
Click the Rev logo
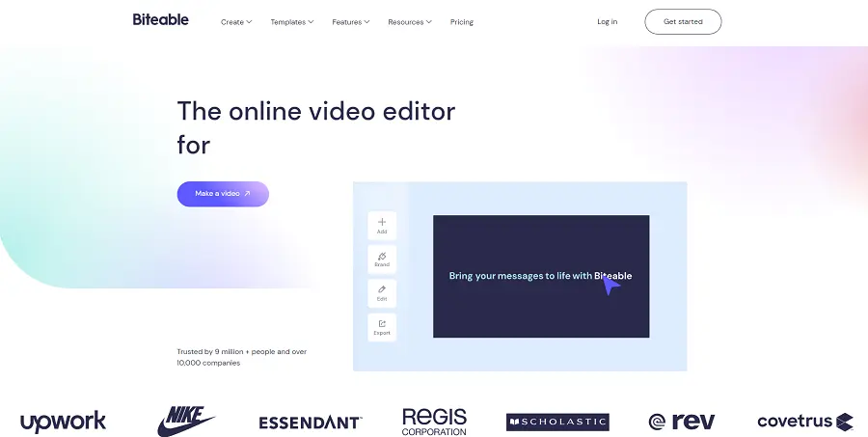(682, 422)
